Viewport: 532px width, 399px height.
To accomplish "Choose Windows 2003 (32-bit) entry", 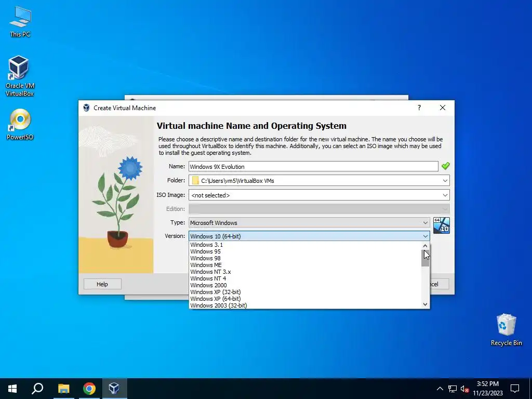I will (x=305, y=305).
